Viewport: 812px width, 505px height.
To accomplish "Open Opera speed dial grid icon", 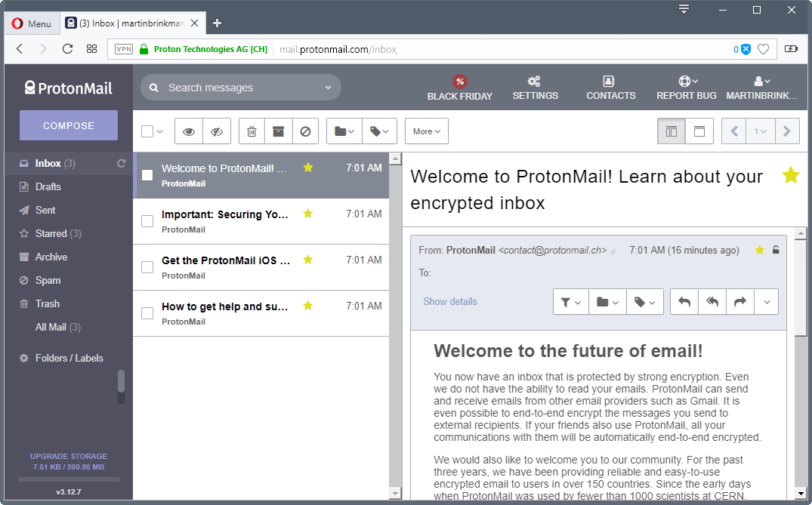I will (91, 49).
